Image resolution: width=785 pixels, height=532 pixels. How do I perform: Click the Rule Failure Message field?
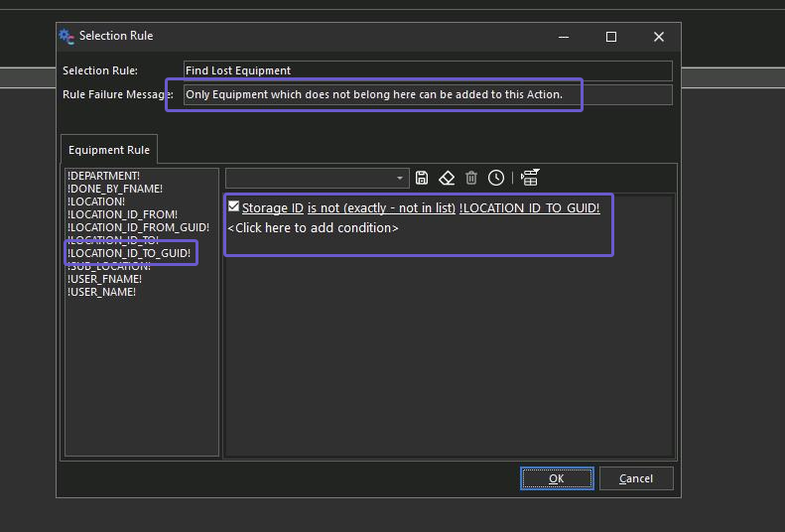pyautogui.click(x=427, y=94)
